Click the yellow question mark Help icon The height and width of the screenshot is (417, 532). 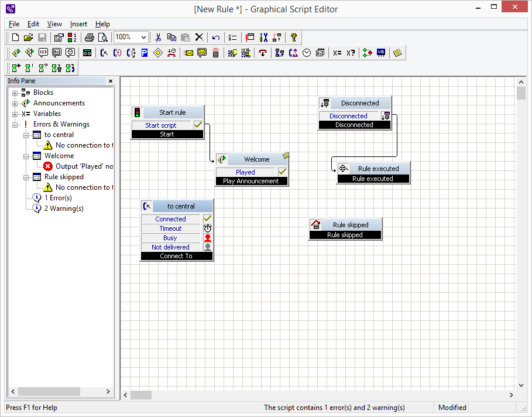(x=294, y=37)
